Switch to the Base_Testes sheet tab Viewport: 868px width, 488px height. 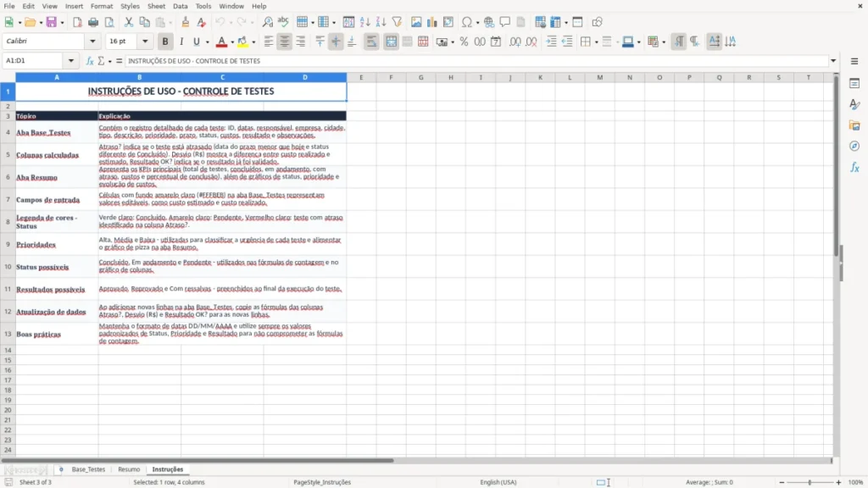88,469
